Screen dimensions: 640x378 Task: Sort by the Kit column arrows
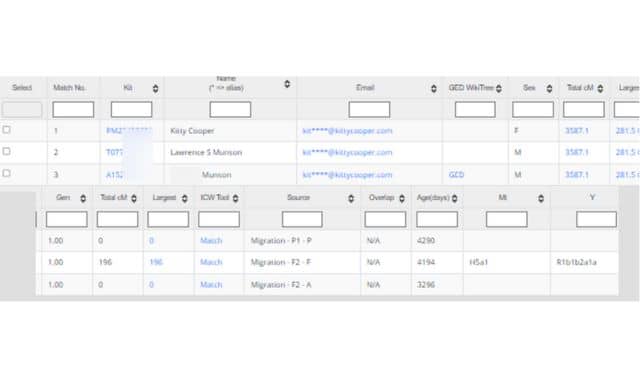click(156, 88)
